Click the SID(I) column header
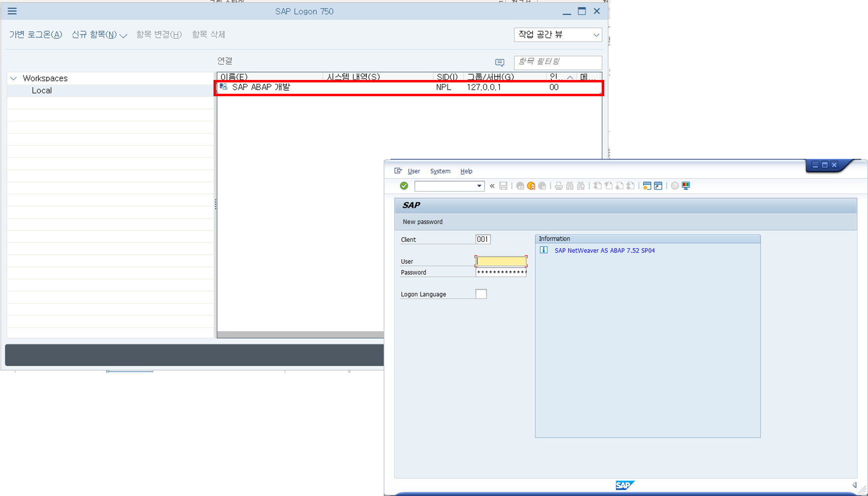Viewport: 868px width, 496px height. click(447, 77)
